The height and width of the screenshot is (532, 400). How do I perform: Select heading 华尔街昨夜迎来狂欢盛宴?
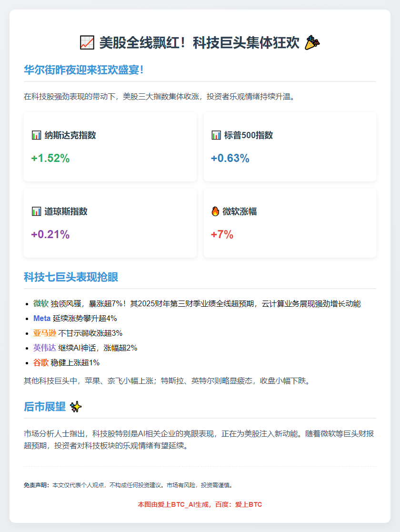tap(84, 70)
